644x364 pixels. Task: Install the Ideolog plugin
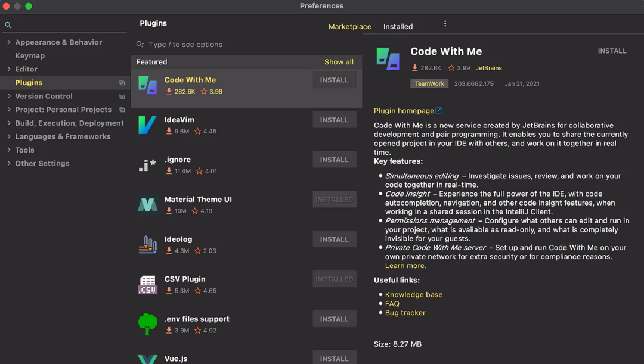pos(335,239)
